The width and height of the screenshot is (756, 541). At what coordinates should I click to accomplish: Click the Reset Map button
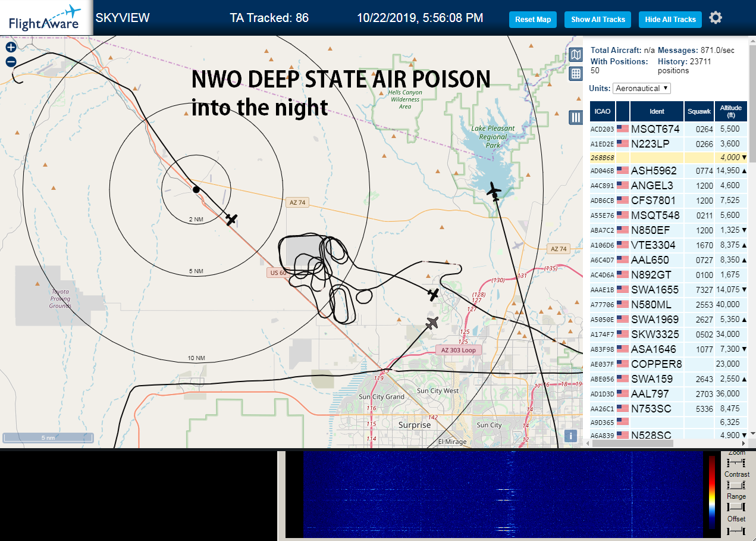(x=533, y=19)
